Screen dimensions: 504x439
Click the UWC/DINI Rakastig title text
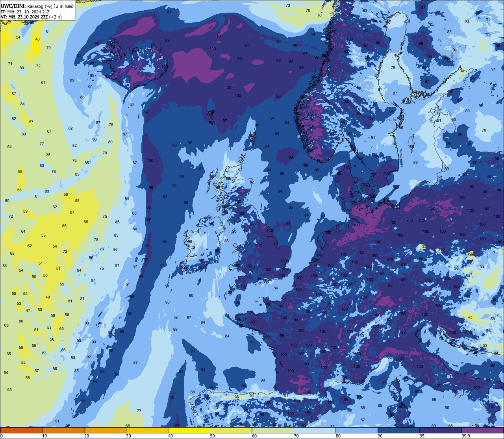pyautogui.click(x=37, y=6)
